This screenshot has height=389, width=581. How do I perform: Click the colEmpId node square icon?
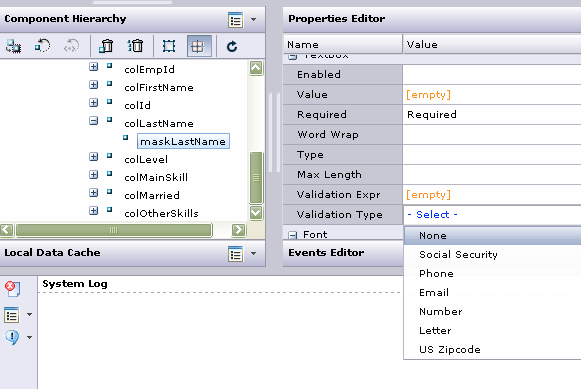click(x=109, y=66)
